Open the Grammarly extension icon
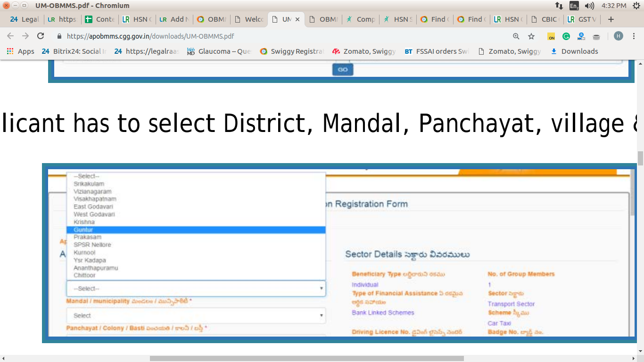 point(566,36)
